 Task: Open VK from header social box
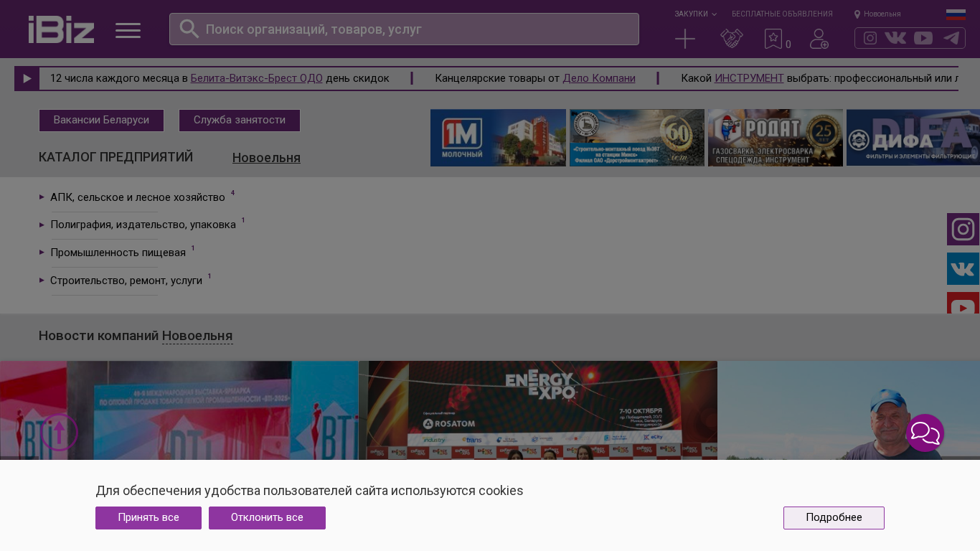click(x=895, y=38)
